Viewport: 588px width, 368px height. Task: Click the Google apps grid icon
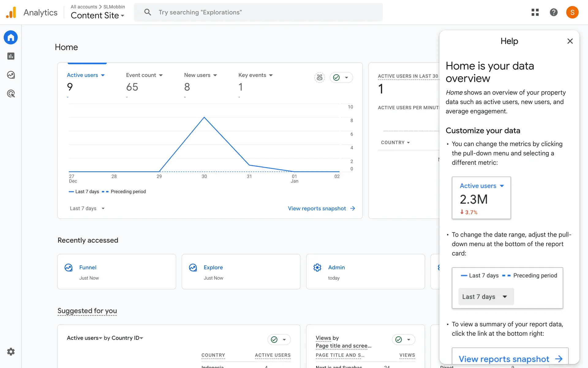pos(535,12)
